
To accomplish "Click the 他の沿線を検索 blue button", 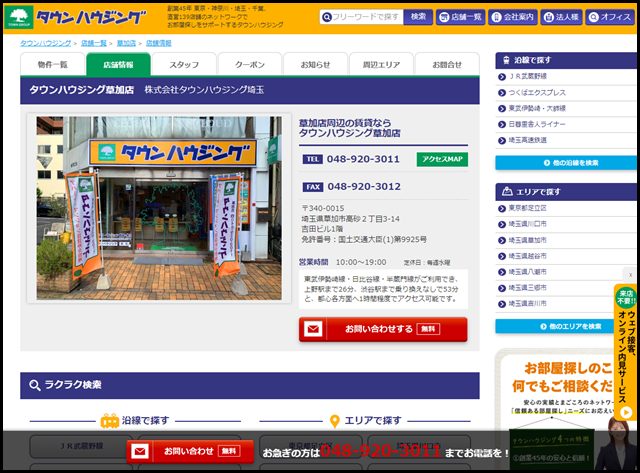I will coord(566,163).
